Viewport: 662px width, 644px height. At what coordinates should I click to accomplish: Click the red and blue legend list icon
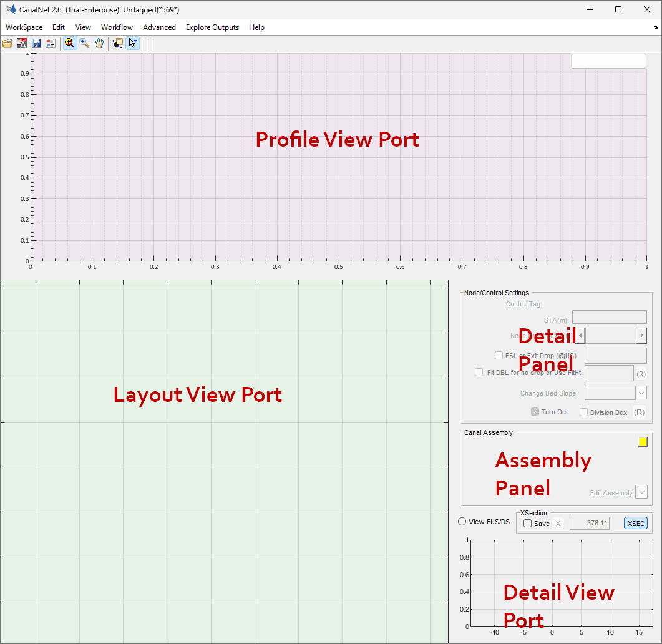tap(51, 43)
